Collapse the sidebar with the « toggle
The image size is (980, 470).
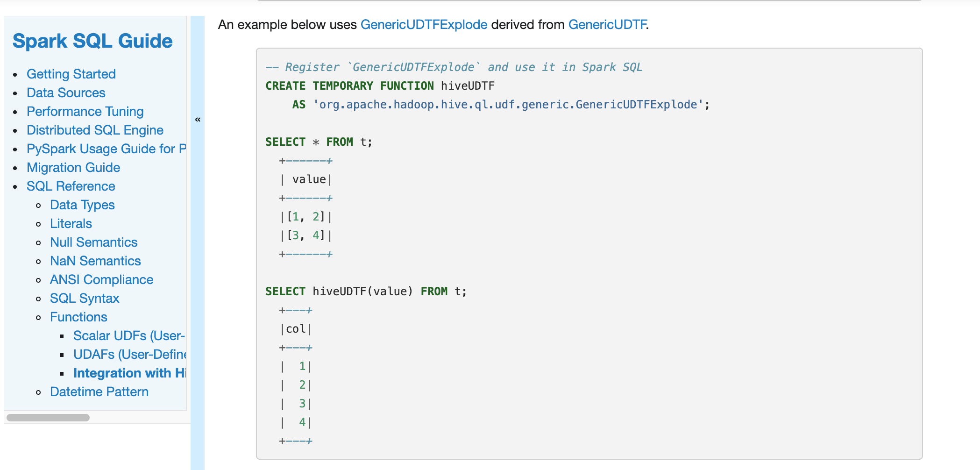[x=198, y=120]
